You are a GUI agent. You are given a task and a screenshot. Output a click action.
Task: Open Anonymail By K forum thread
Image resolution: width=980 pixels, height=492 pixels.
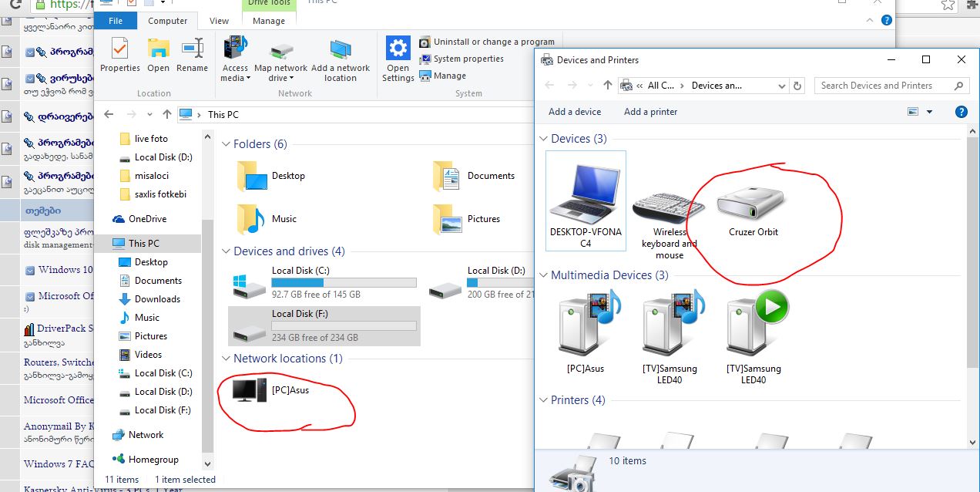59,426
